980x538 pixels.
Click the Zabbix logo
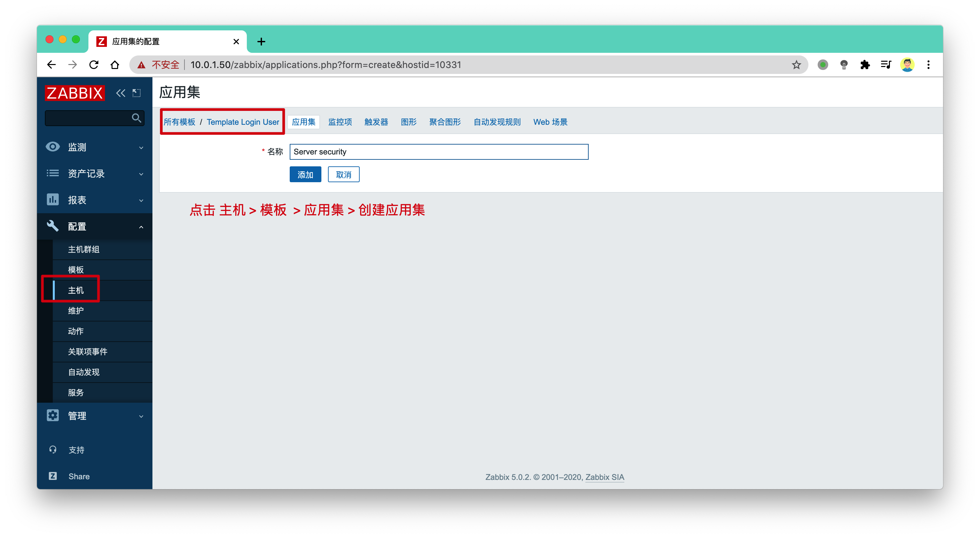pos(75,93)
